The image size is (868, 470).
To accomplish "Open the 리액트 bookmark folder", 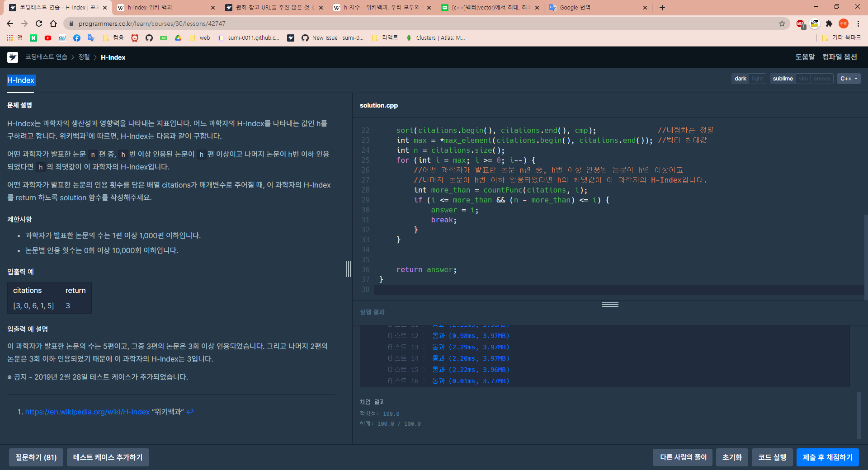I will coord(385,38).
